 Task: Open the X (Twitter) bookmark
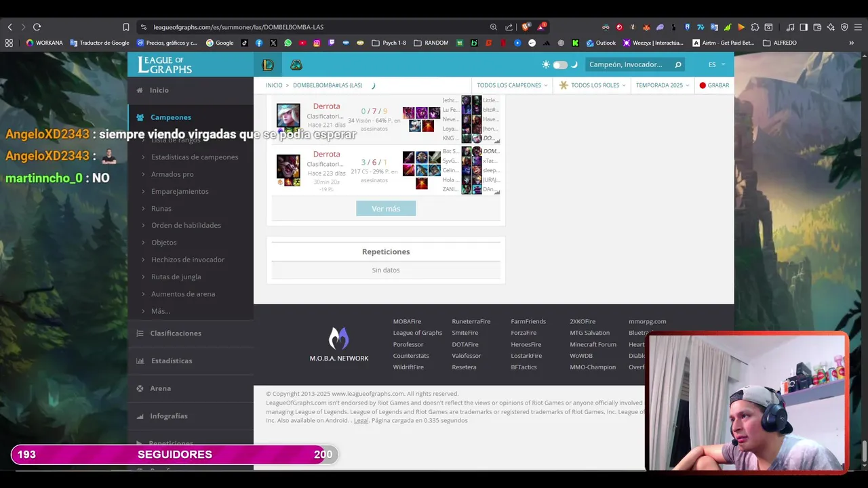click(x=273, y=43)
